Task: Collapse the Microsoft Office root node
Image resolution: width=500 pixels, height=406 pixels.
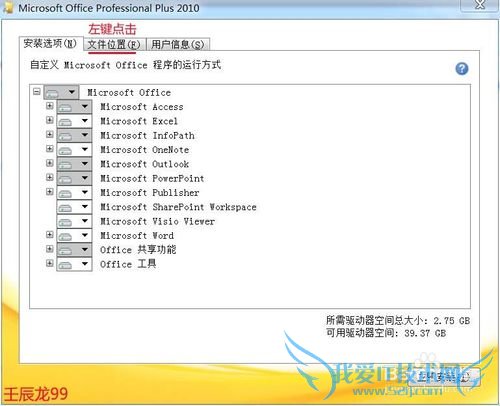Action: (37, 91)
